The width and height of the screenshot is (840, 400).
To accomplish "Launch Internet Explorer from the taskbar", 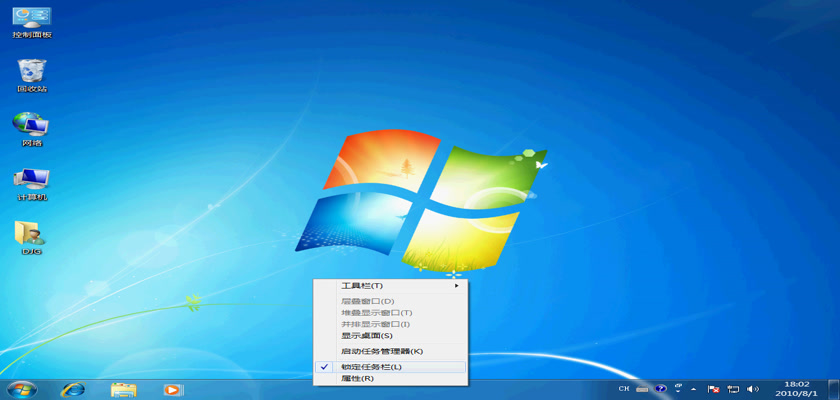I will pyautogui.click(x=72, y=389).
